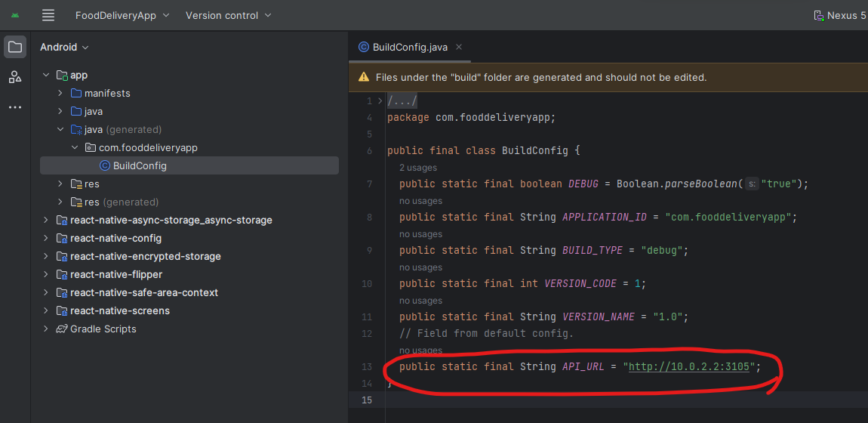Expand the react-native-safe-area-context module
The width and height of the screenshot is (868, 423).
[x=46, y=292]
